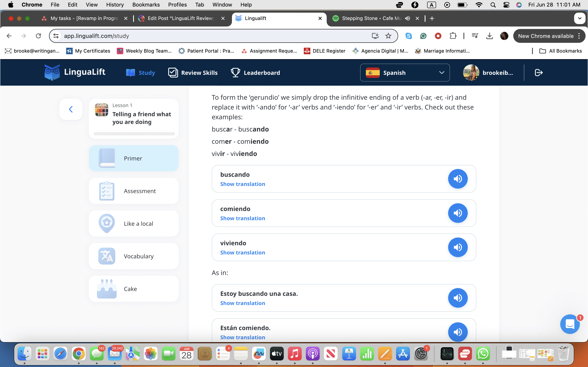Image resolution: width=588 pixels, height=367 pixels.
Task: Play audio for Estoy buscando una casa
Action: (458, 298)
